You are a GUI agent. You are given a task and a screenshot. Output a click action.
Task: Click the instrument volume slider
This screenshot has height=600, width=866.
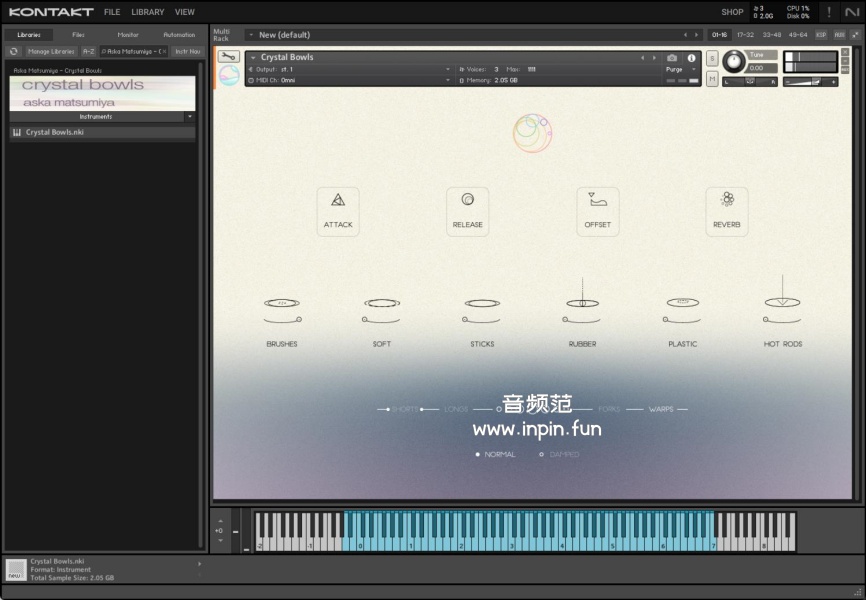point(810,82)
